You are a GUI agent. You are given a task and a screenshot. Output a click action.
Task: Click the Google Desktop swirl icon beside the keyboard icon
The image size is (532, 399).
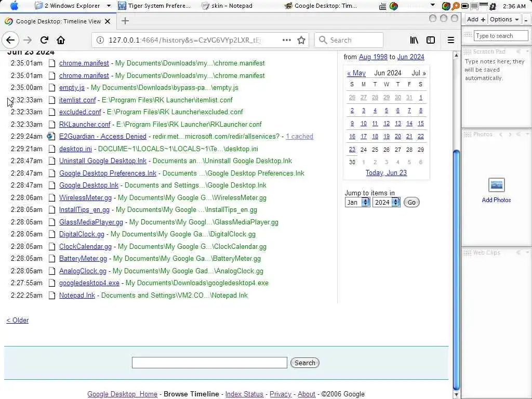pyautogui.click(x=394, y=6)
